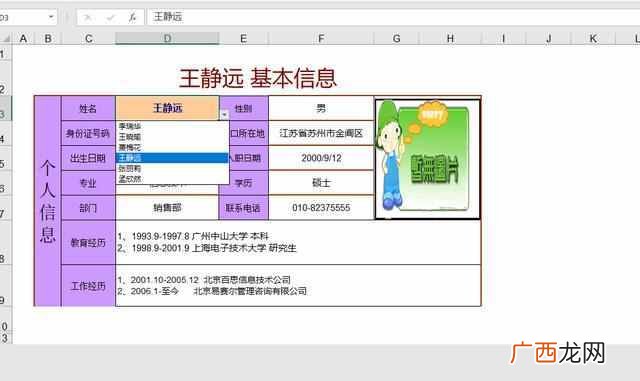640x381 pixels.
Task: Select row 8 header
Action: pos(5,243)
